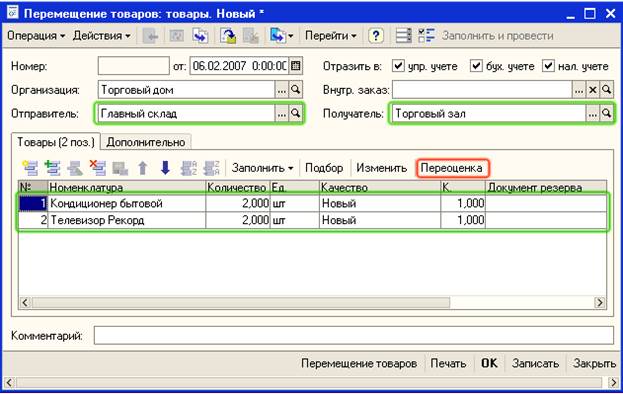Clear Внутр. заказ field with X button
The width and height of the screenshot is (623, 394).
click(x=593, y=90)
